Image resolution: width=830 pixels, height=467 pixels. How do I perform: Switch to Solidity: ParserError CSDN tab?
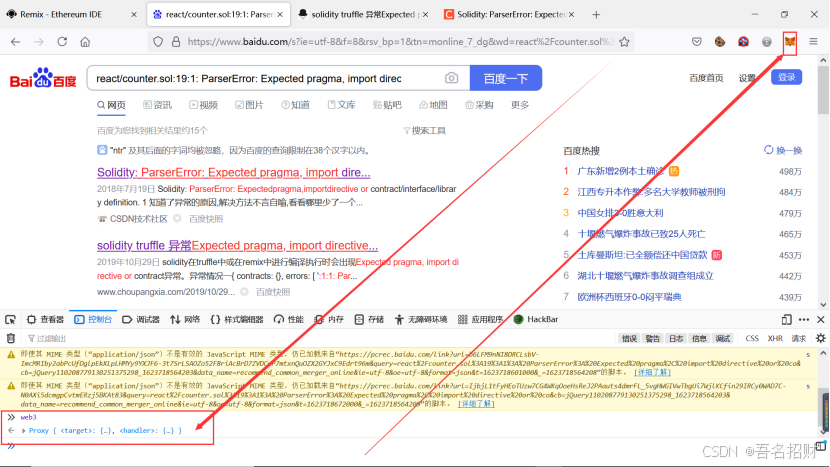509,14
